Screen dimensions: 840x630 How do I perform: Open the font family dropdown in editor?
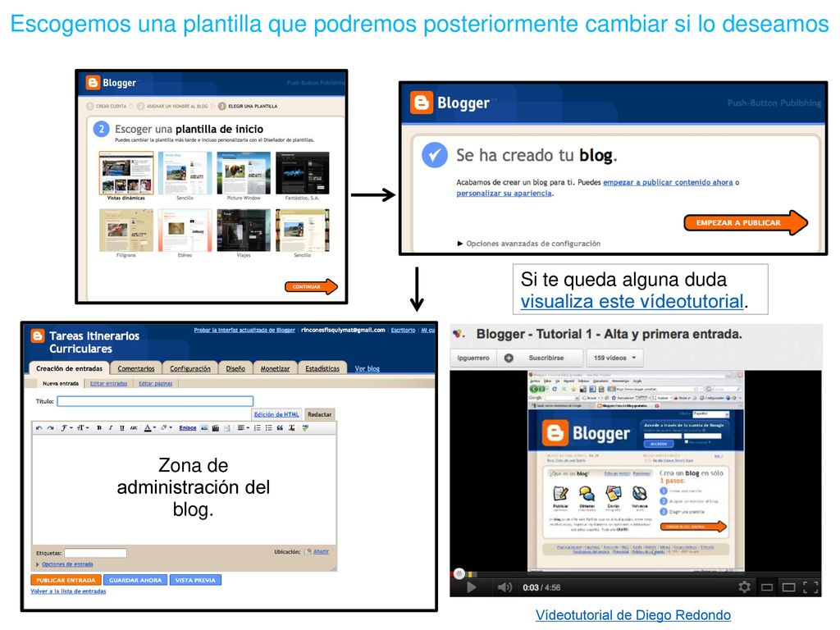pyautogui.click(x=66, y=428)
